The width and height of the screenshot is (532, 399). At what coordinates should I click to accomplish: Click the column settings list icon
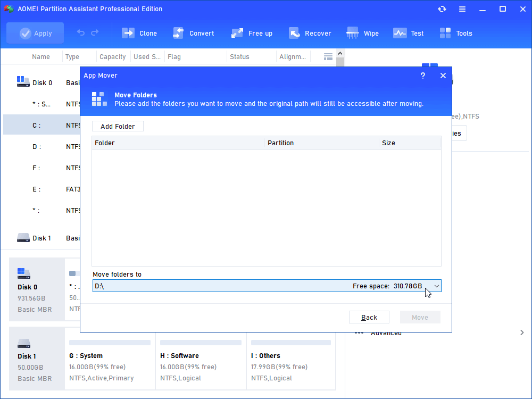pos(328,57)
